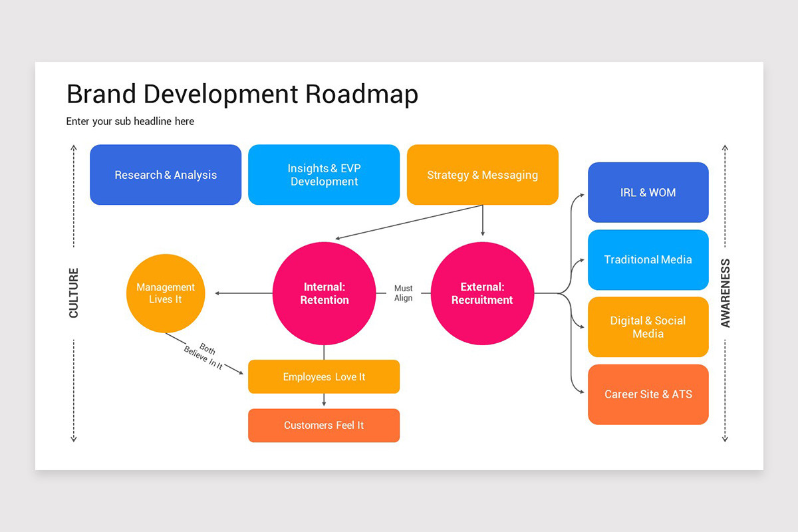This screenshot has width=798, height=532.
Task: Click the 'Enter your sub headline here' text
Action: (130, 121)
